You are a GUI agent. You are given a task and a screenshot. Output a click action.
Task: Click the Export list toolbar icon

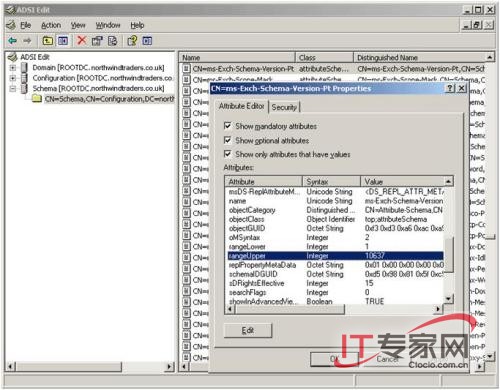pyautogui.click(x=113, y=41)
